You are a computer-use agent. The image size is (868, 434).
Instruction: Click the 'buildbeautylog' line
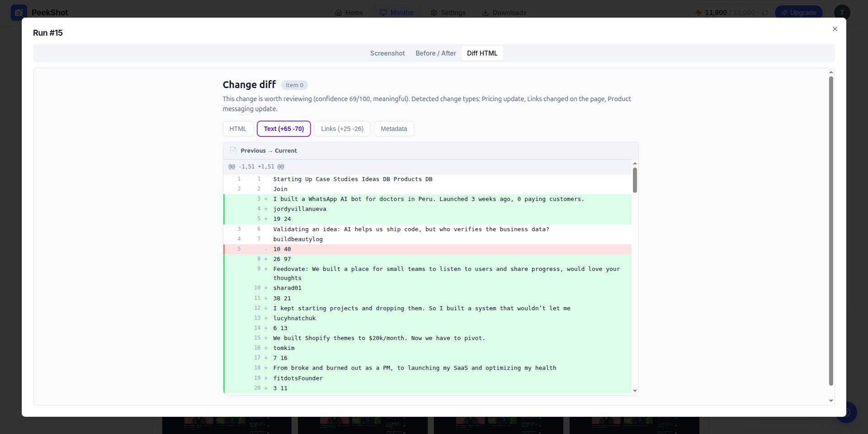pyautogui.click(x=427, y=239)
